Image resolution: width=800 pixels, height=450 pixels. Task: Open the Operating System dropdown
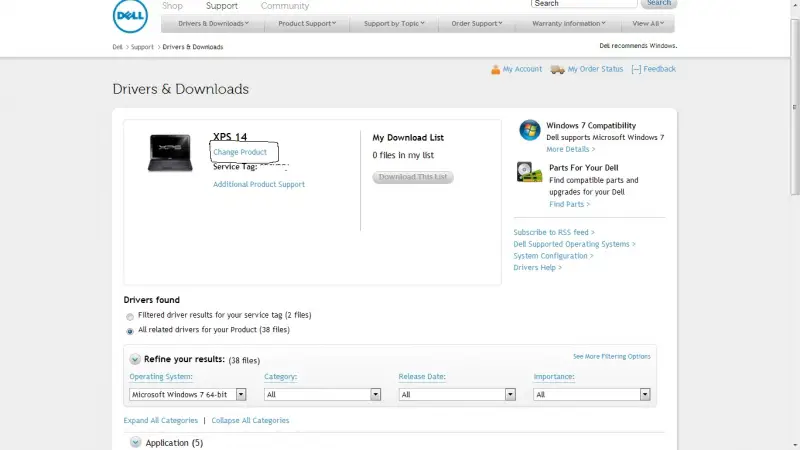[x=188, y=394]
